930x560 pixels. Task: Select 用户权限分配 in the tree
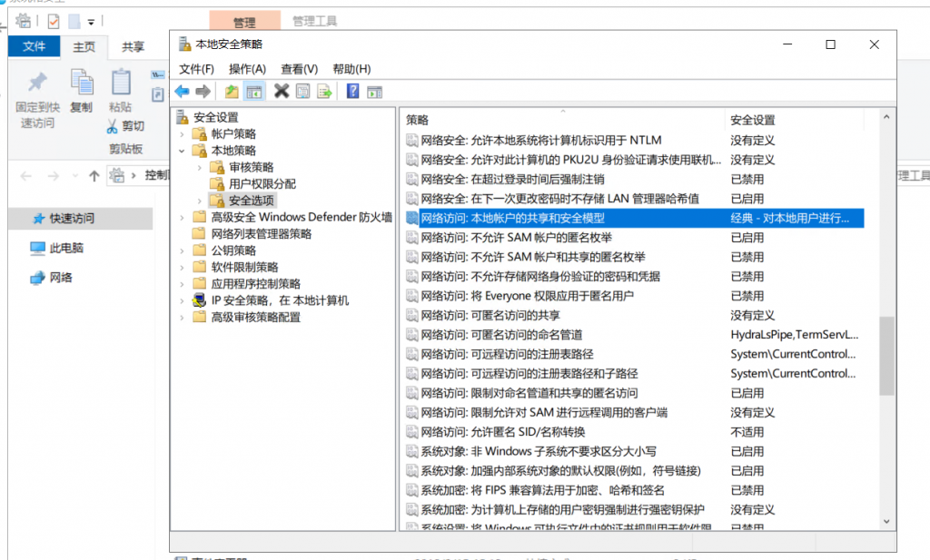tap(262, 183)
